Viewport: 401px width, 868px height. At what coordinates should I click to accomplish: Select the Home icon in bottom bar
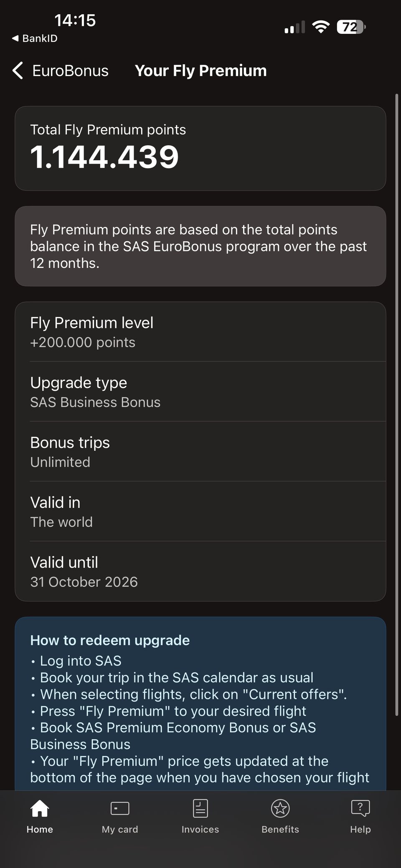pos(39,808)
